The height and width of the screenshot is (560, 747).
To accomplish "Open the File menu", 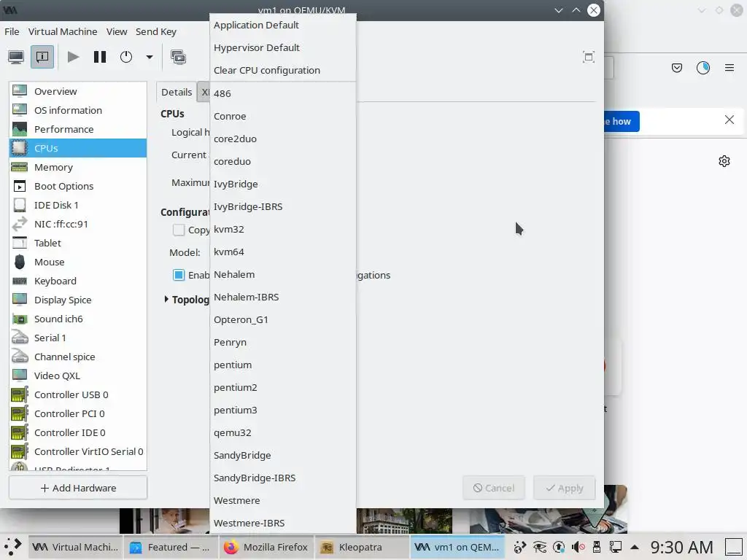I will (x=12, y=31).
